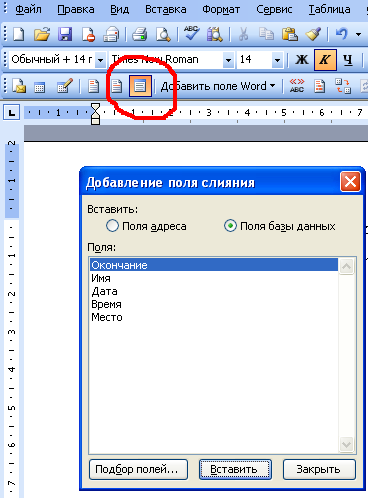368x498 pixels.
Task: Click the fields list scroll-up arrow
Action: tap(347, 266)
